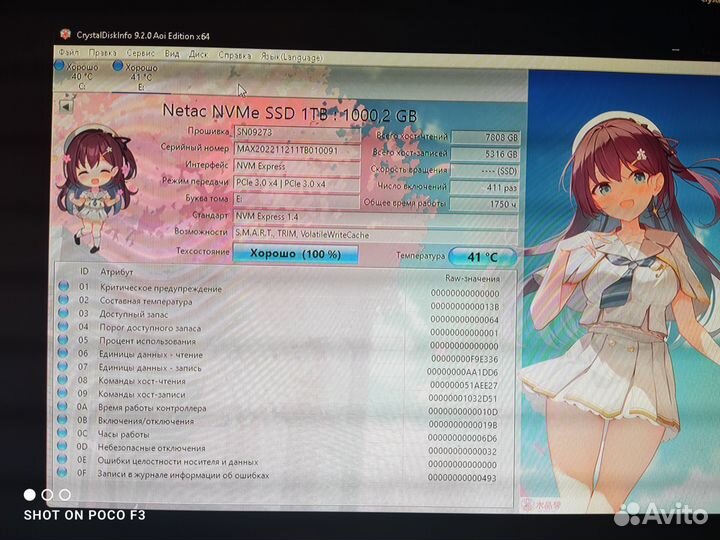Open the Правка menu
The image size is (720, 540).
[102, 53]
